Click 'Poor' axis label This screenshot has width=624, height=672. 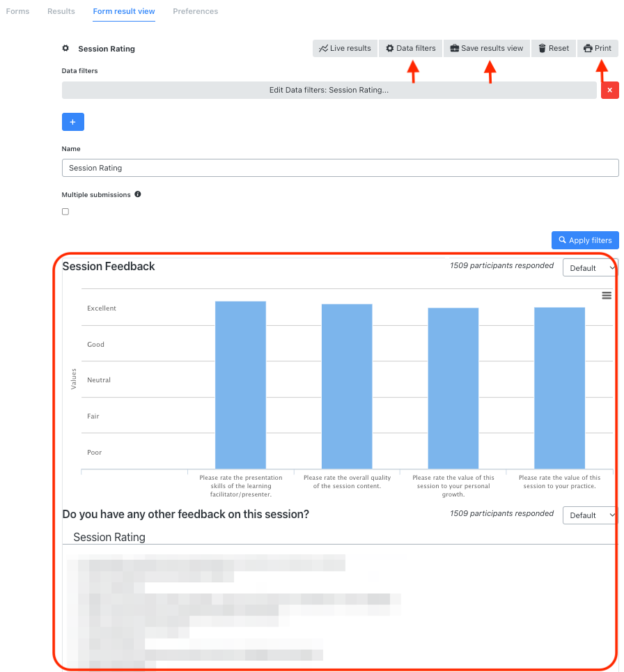(94, 452)
